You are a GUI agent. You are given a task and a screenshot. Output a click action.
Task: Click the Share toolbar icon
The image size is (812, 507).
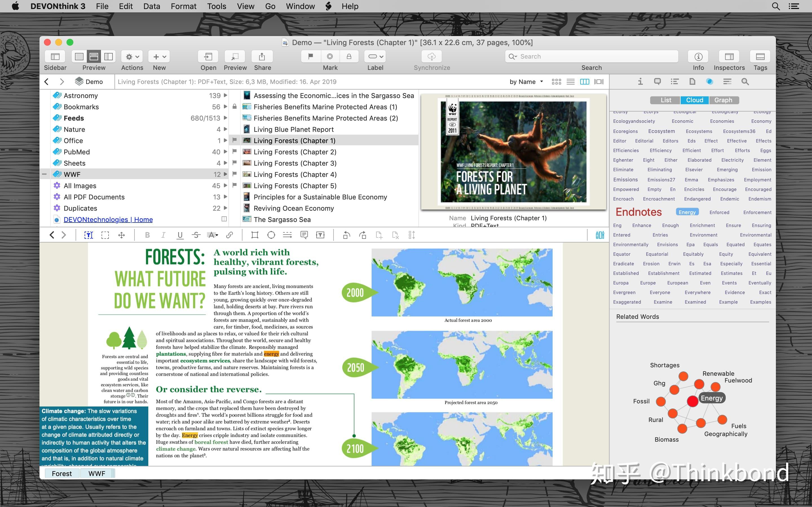(262, 57)
